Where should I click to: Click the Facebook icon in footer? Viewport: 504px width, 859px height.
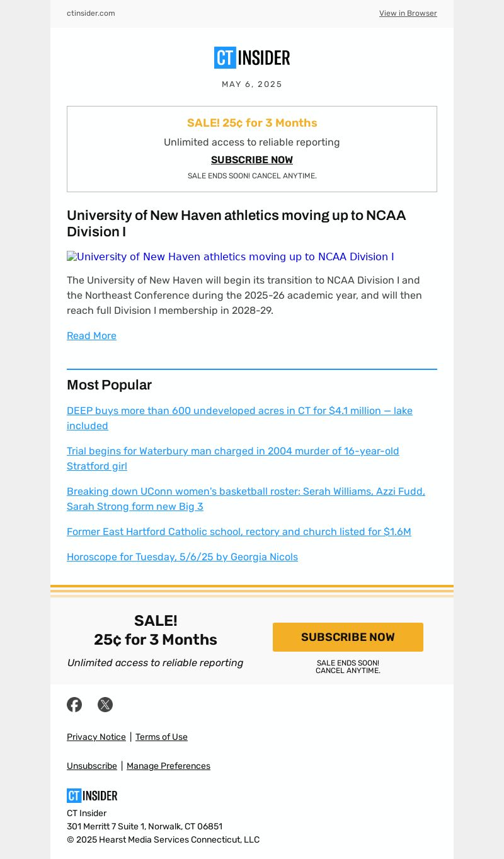[x=74, y=705]
